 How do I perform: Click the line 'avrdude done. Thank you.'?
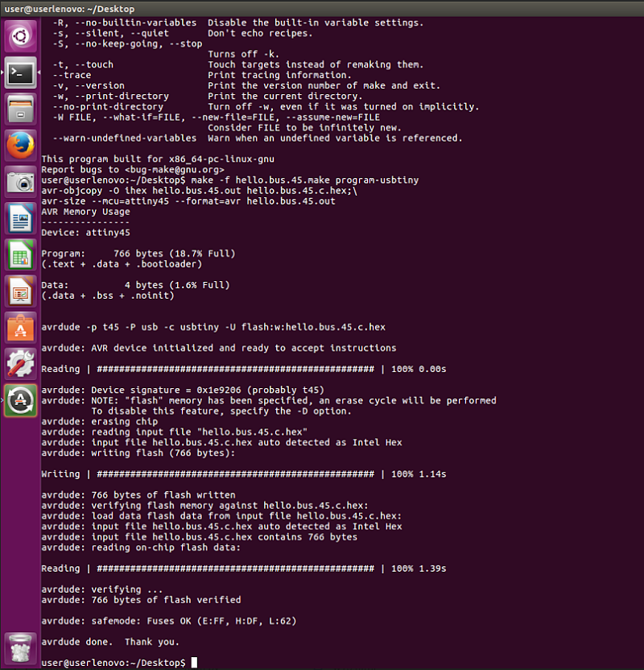click(110, 642)
